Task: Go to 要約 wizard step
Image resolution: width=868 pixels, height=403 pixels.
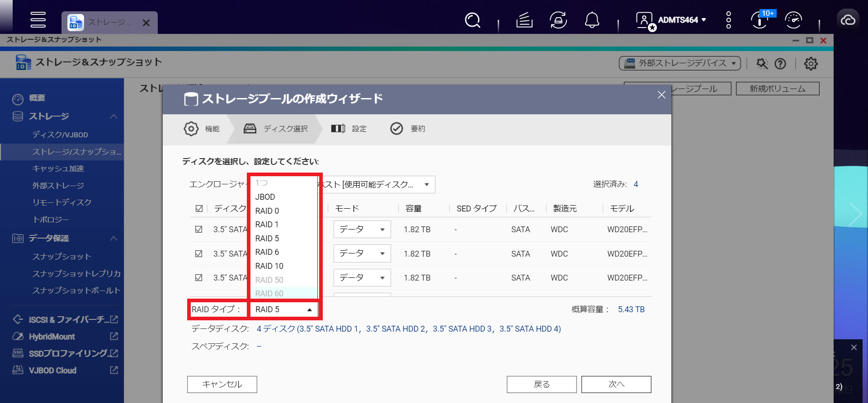Action: [408, 129]
